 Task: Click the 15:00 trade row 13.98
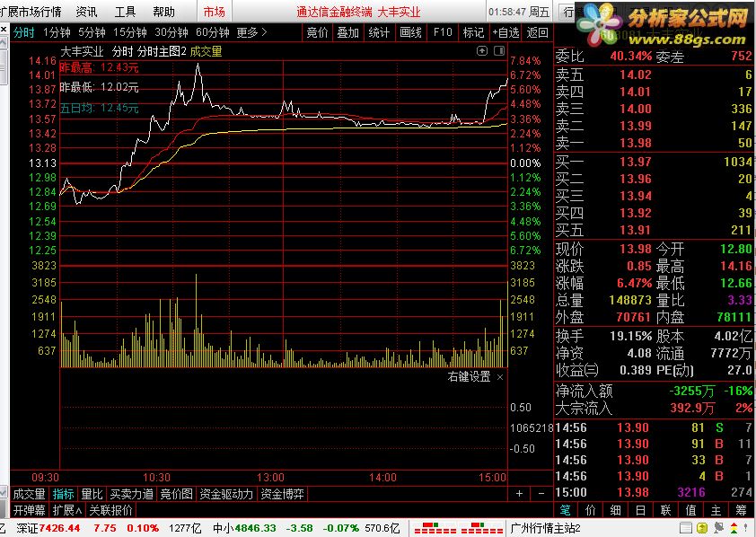[x=653, y=493]
